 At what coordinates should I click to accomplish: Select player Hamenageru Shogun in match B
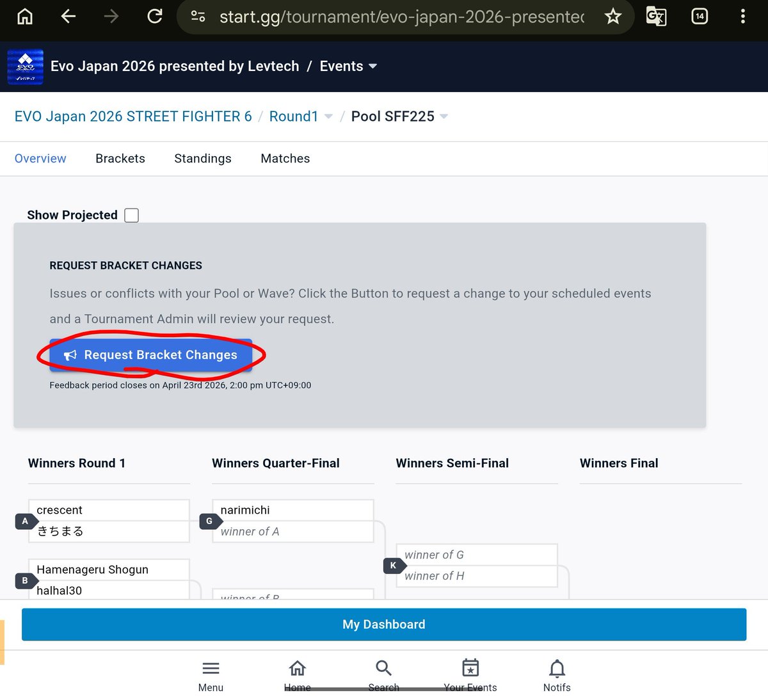pyautogui.click(x=109, y=569)
